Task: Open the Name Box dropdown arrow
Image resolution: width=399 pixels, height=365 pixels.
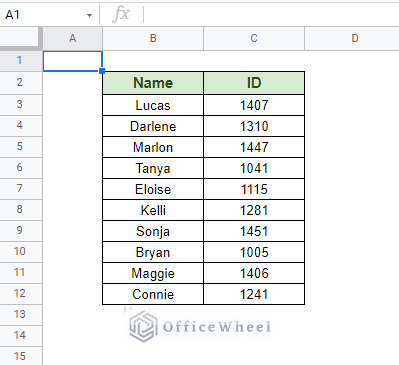Action: [x=89, y=15]
